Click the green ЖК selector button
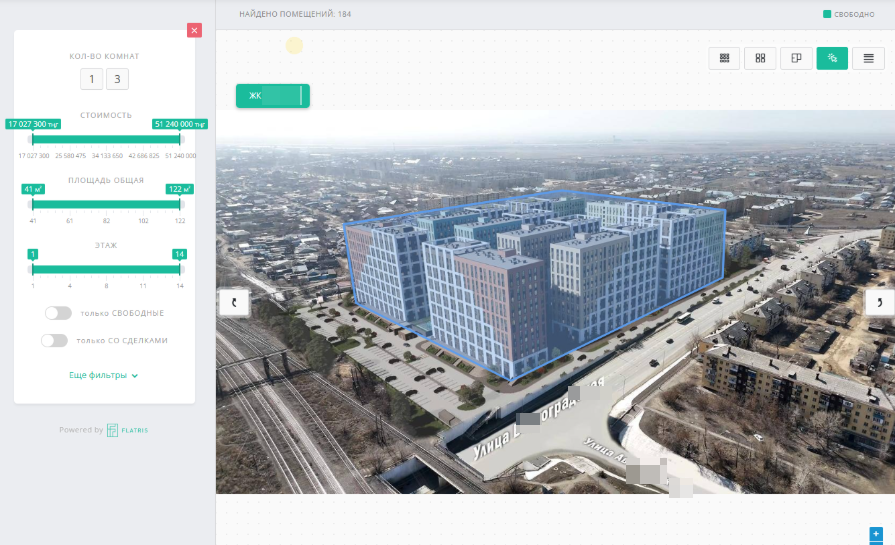Viewport: 895px width, 545px height. [272, 96]
